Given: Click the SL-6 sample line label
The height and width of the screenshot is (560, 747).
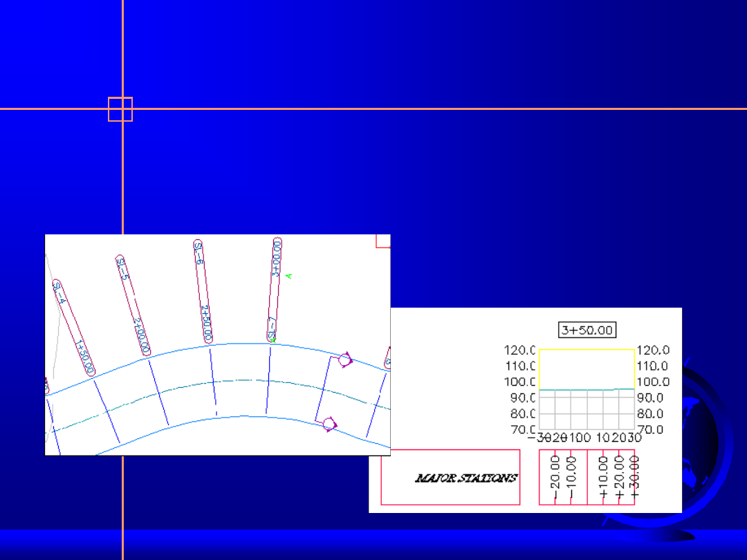Looking at the screenshot, I should click(x=199, y=253).
